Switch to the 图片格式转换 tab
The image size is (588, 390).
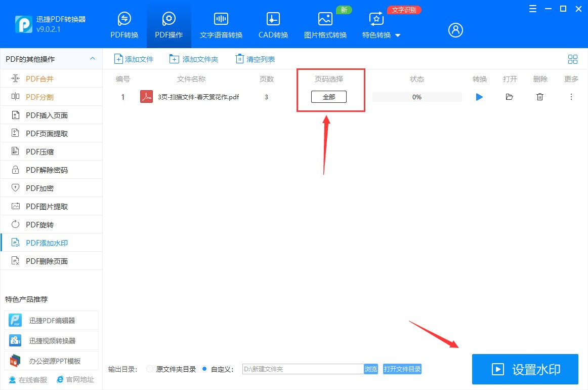324,24
